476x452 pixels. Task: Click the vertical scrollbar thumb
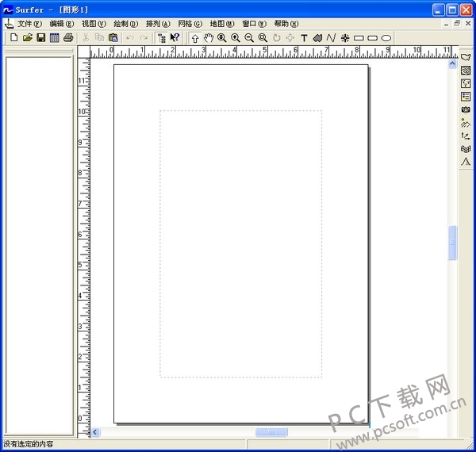(453, 243)
